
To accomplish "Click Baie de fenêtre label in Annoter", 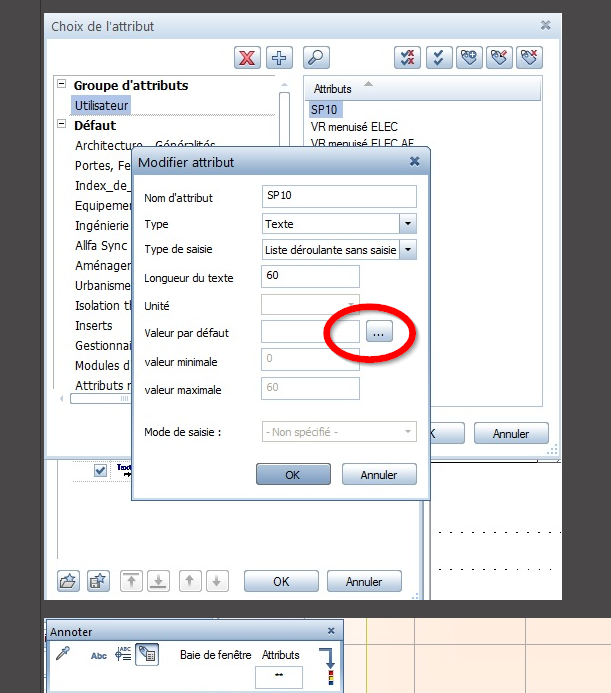I will pyautogui.click(x=215, y=655).
